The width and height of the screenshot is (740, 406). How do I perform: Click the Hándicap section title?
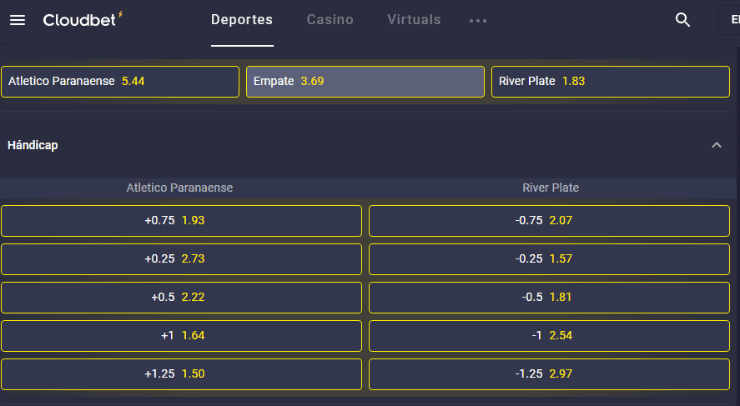33,145
